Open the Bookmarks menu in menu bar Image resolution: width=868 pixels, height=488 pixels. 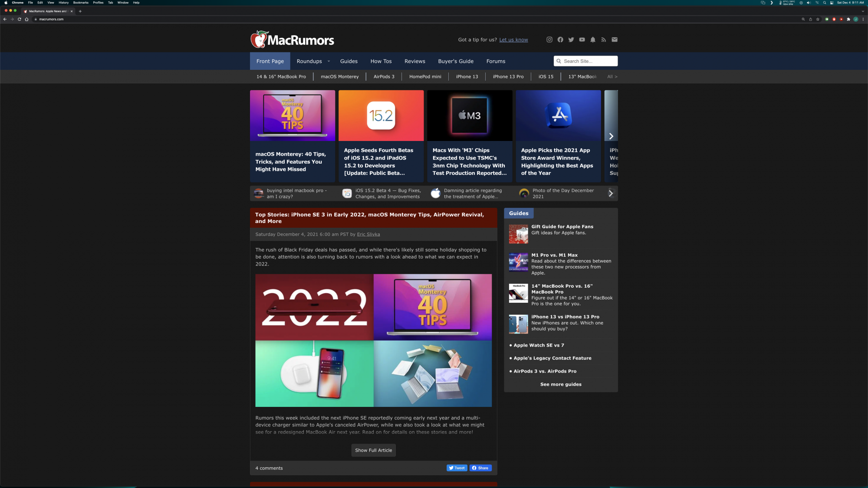(x=81, y=3)
